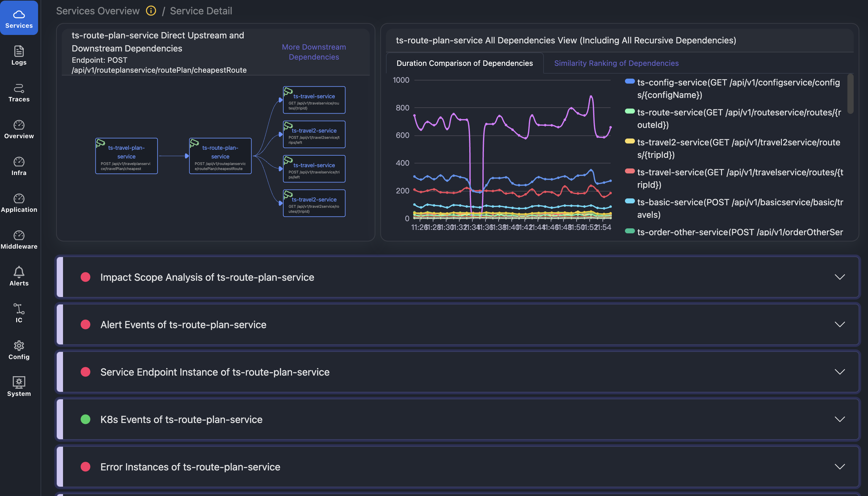Open Traces from the sidebar
This screenshot has height=496, width=868.
coord(19,91)
